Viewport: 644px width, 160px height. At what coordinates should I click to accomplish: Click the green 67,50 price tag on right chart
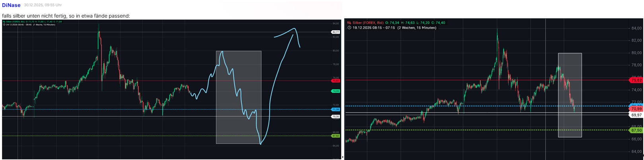[x=636, y=130]
